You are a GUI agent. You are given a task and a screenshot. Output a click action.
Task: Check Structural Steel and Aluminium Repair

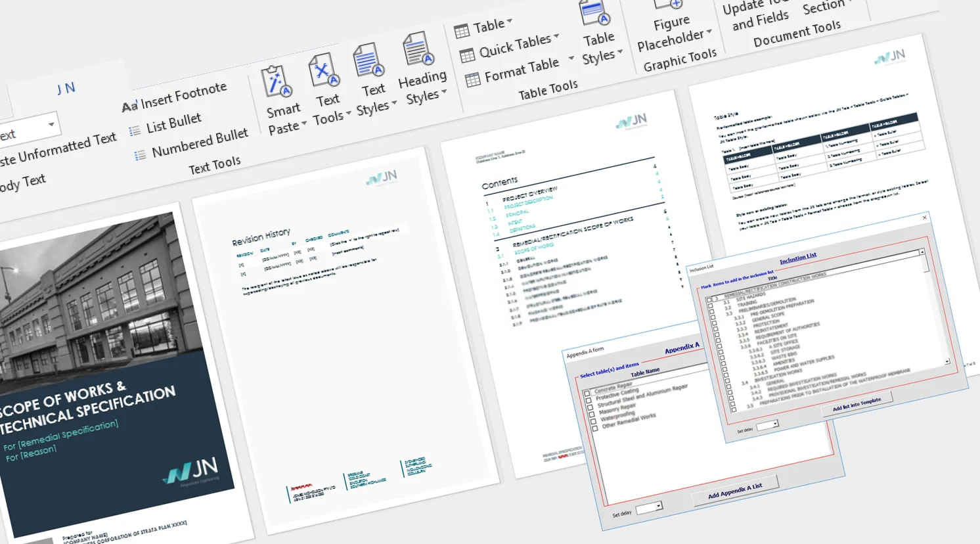point(590,407)
